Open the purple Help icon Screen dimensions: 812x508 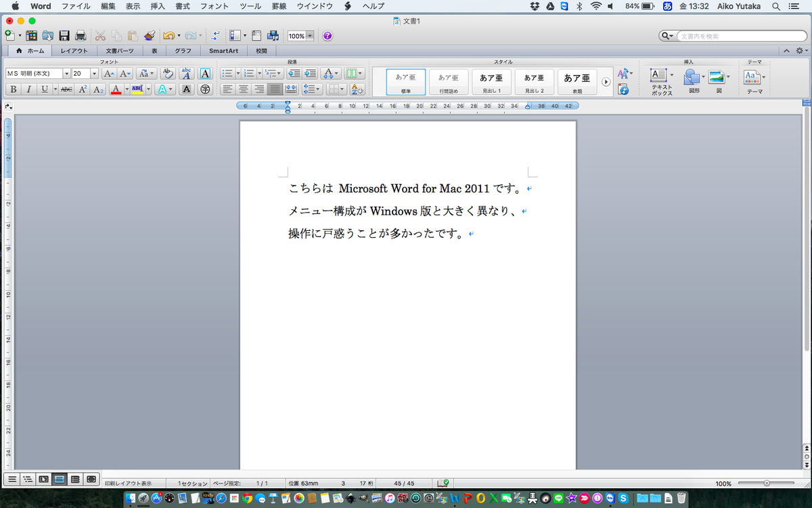[x=328, y=35]
